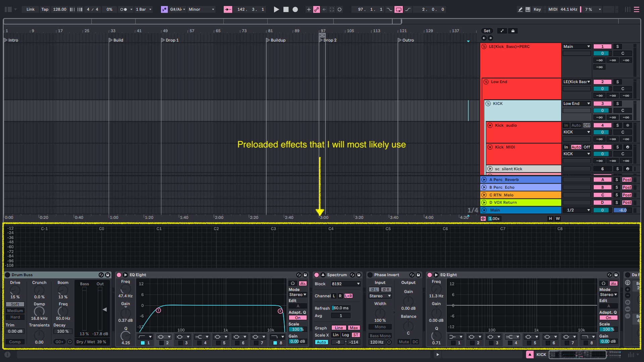
Task: Toggle the automation arm icon
Action: click(x=316, y=9)
